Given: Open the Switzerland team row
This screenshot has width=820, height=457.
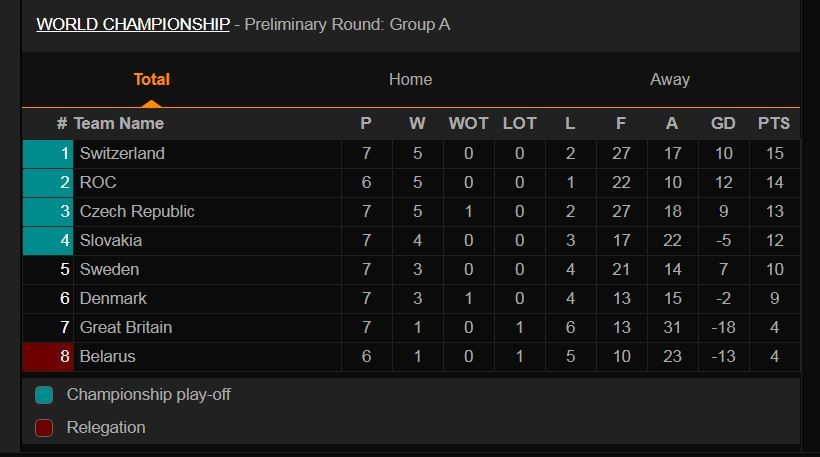Looking at the screenshot, I should (x=122, y=154).
